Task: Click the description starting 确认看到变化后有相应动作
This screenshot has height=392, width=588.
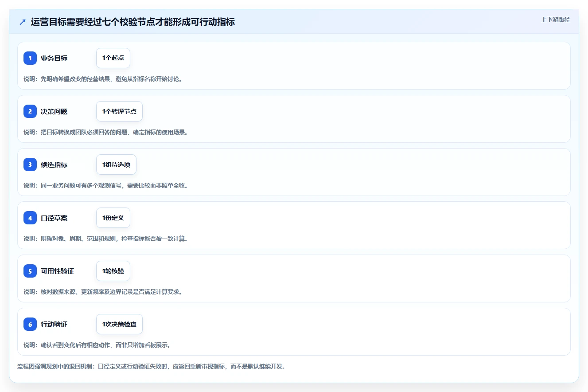Action: (97, 345)
